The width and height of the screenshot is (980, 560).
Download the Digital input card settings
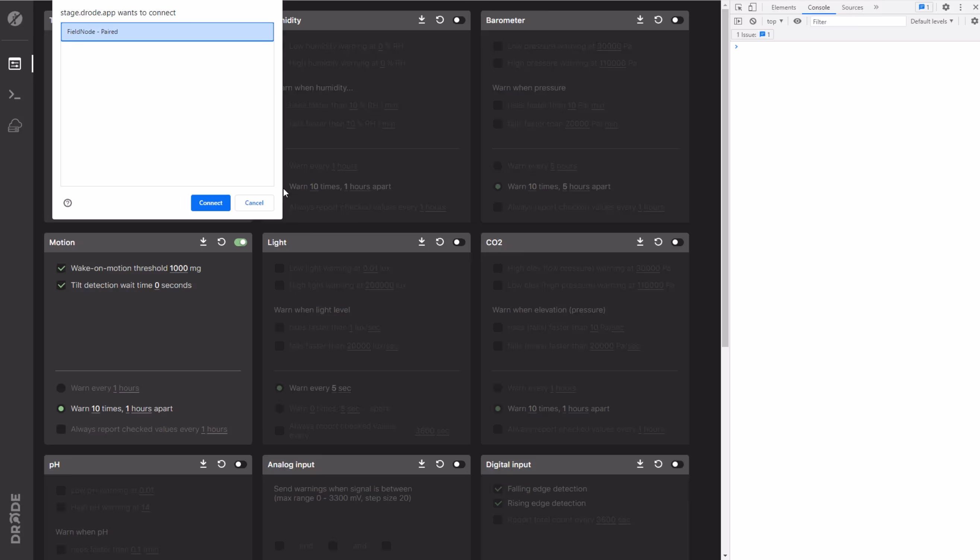tap(640, 464)
